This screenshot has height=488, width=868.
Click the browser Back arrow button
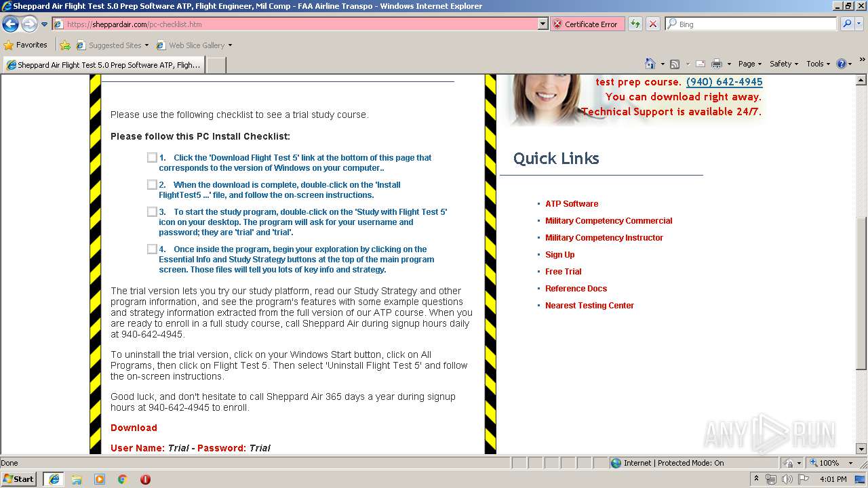(x=10, y=24)
